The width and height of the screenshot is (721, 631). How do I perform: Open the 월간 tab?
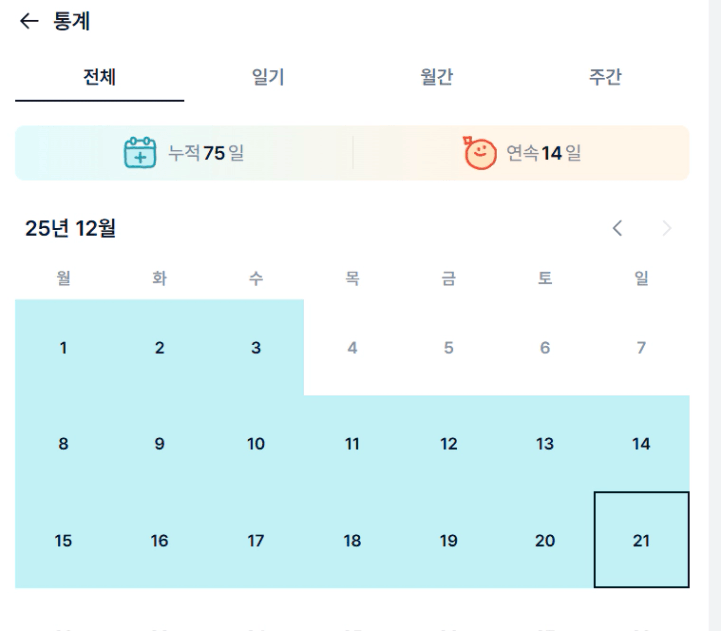coord(437,77)
